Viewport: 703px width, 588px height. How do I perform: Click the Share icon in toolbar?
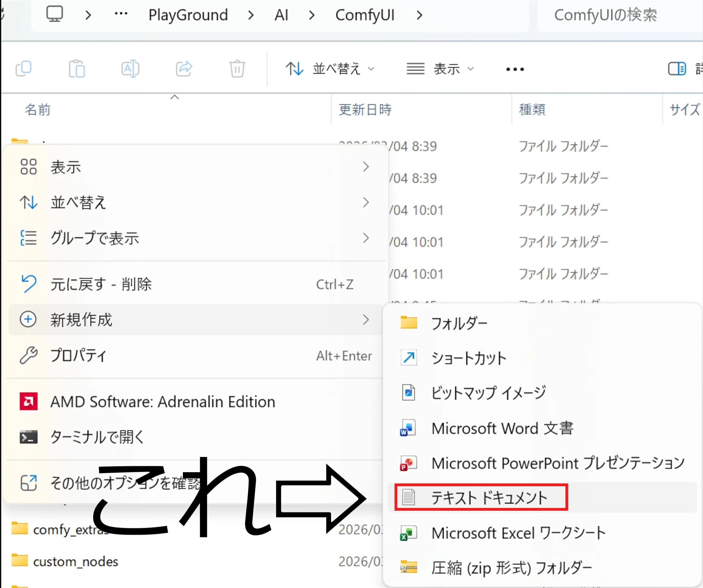[184, 69]
